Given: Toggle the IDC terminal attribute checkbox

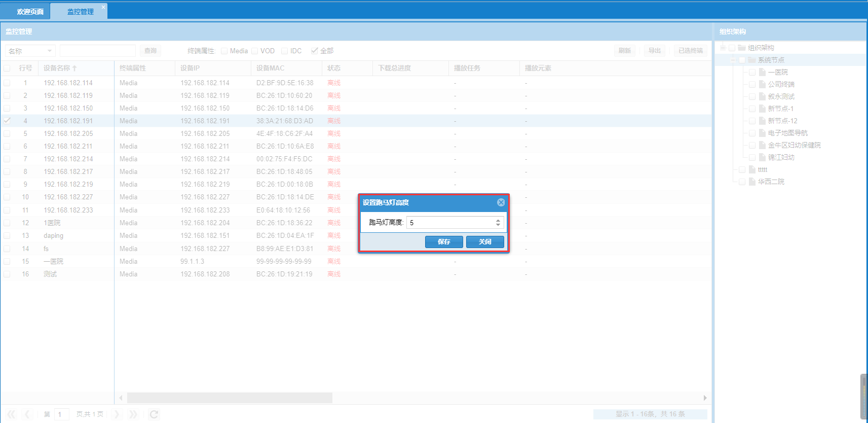Looking at the screenshot, I should tap(285, 51).
